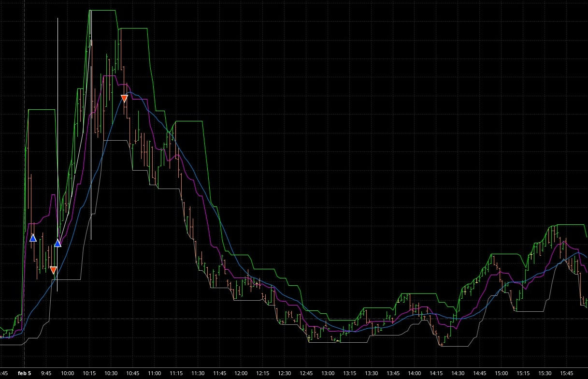This screenshot has width=588, height=379.
Task: Select the red sell marker near 10:40
Action: click(x=124, y=99)
